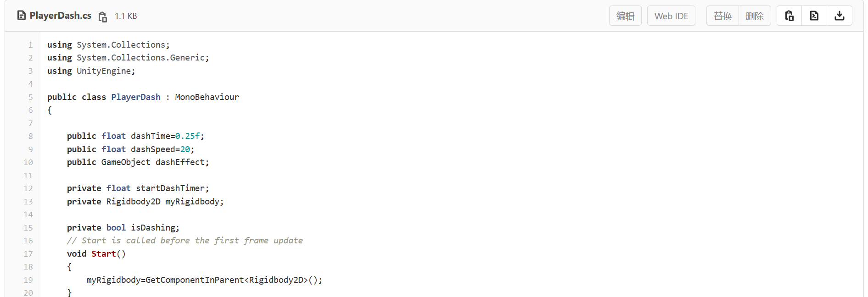Click line number 19 in gutter
Image resolution: width=868 pixels, height=297 pixels.
click(28, 280)
